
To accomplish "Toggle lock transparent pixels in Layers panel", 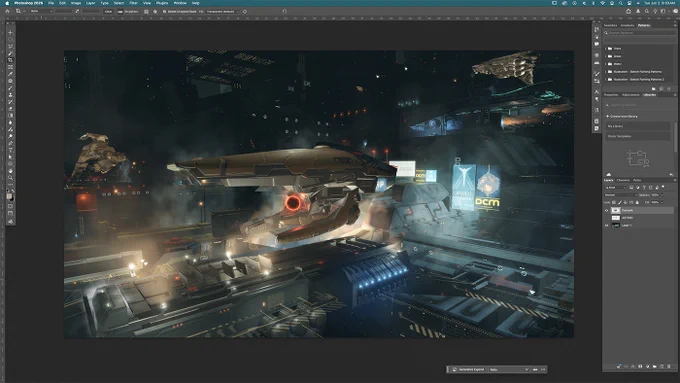I will [614, 202].
